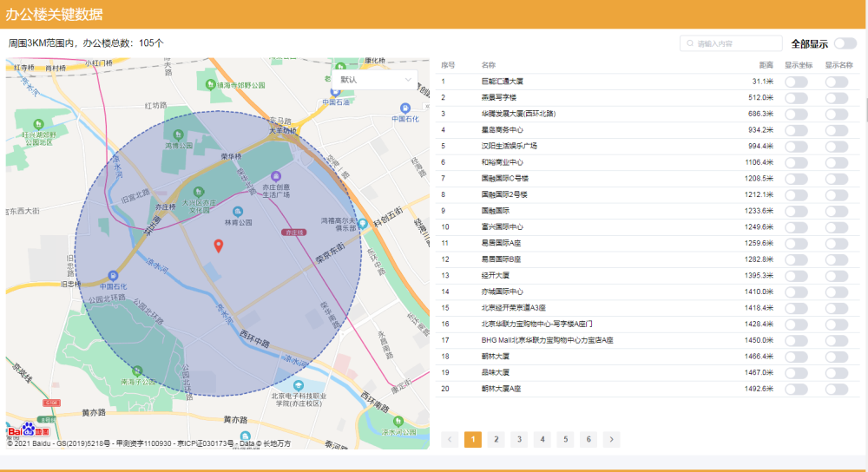
Task: Click the 名称 column header
Action: [488, 65]
